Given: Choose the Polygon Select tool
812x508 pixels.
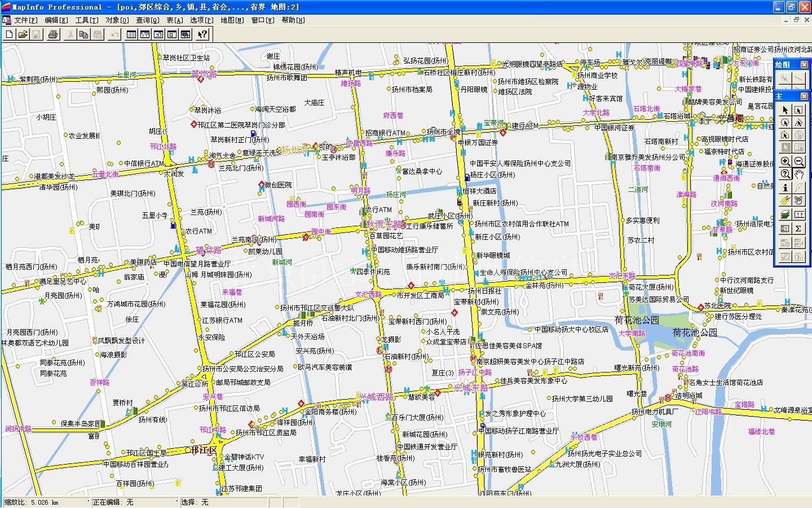Looking at the screenshot, I should click(798, 122).
